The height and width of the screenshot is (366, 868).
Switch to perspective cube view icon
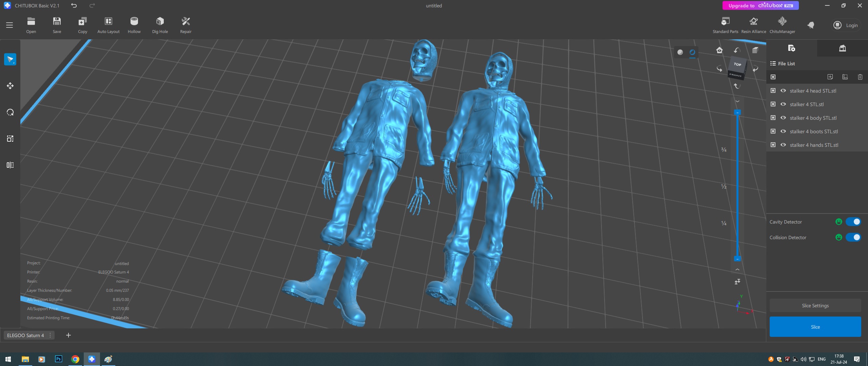click(755, 50)
